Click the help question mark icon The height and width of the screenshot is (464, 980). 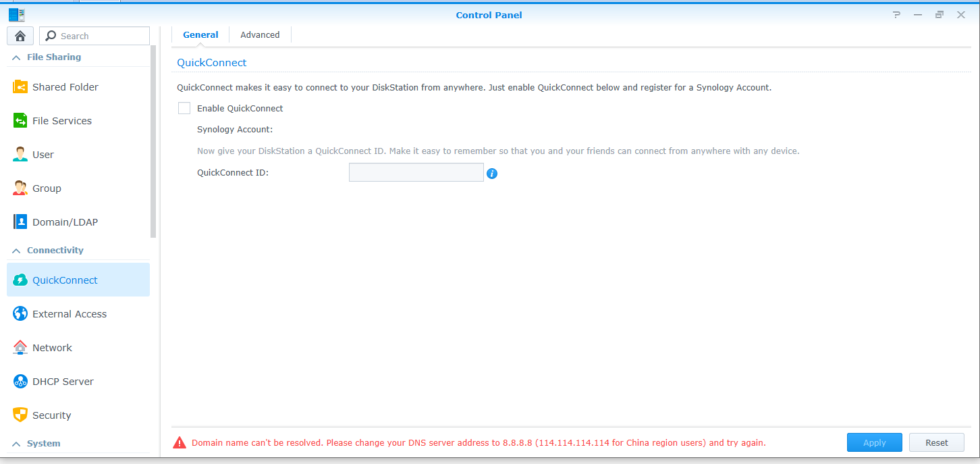pyautogui.click(x=896, y=15)
